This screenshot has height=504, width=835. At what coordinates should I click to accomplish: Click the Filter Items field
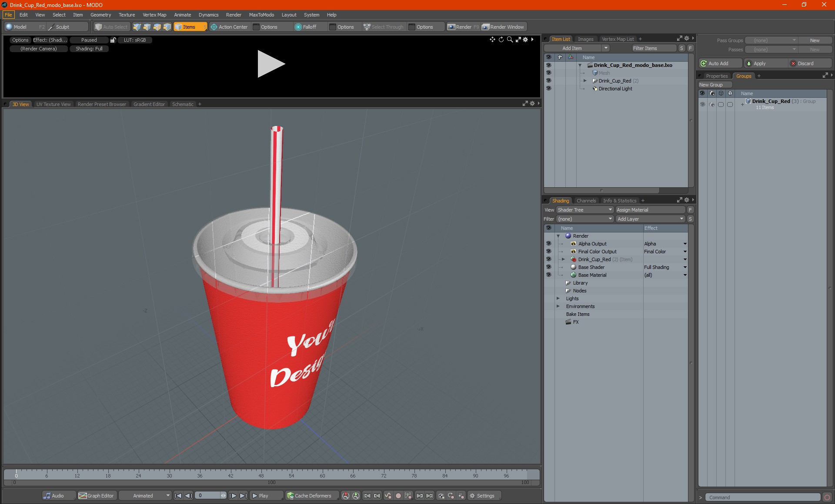coord(654,48)
